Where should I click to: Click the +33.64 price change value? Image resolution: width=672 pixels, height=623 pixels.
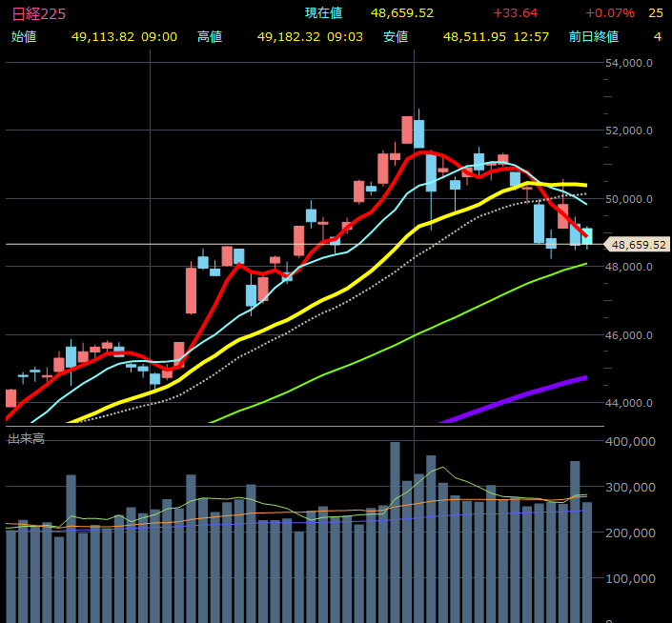[515, 13]
